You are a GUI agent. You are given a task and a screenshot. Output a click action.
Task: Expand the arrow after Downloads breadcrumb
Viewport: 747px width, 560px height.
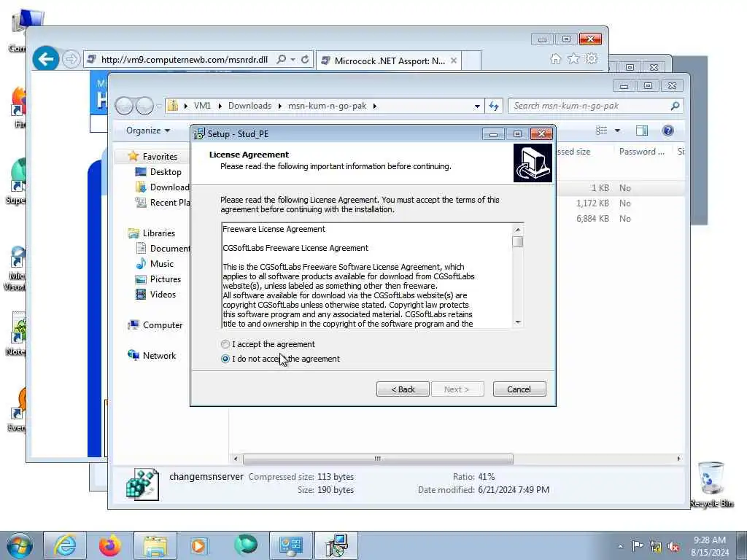tap(279, 106)
